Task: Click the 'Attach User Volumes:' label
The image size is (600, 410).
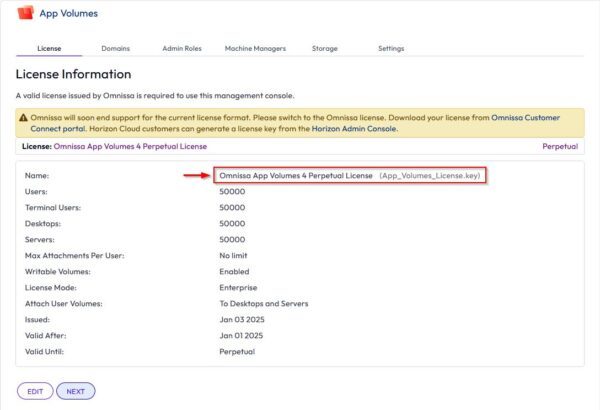Action: 64,304
